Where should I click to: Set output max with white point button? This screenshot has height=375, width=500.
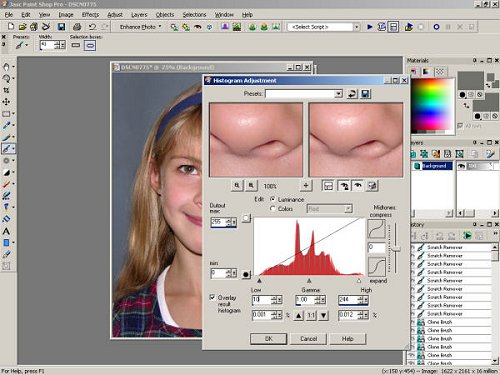point(246,218)
